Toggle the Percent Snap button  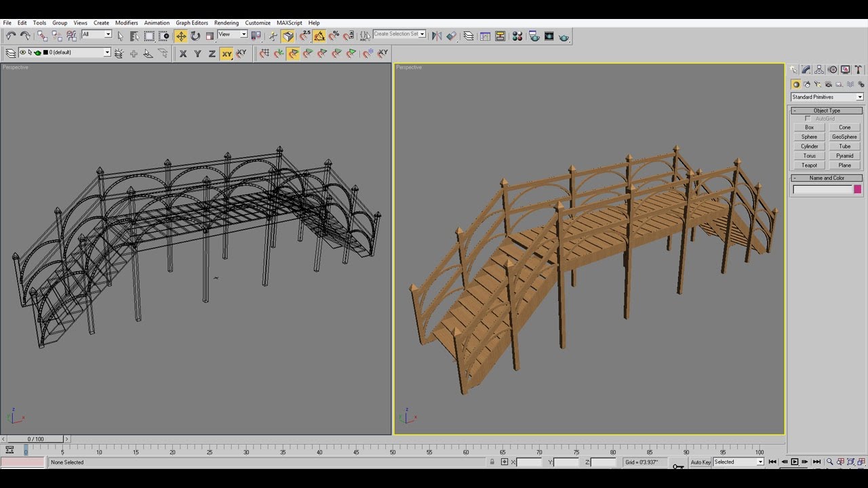coord(334,36)
